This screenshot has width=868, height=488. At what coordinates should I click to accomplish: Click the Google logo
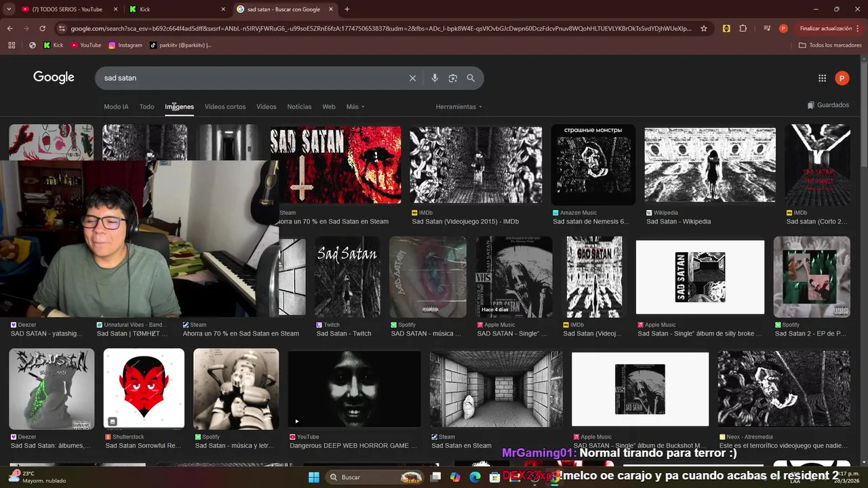point(54,77)
